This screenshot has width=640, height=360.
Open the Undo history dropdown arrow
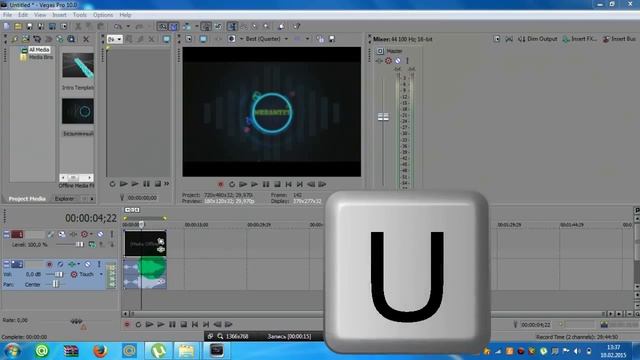coord(128,27)
